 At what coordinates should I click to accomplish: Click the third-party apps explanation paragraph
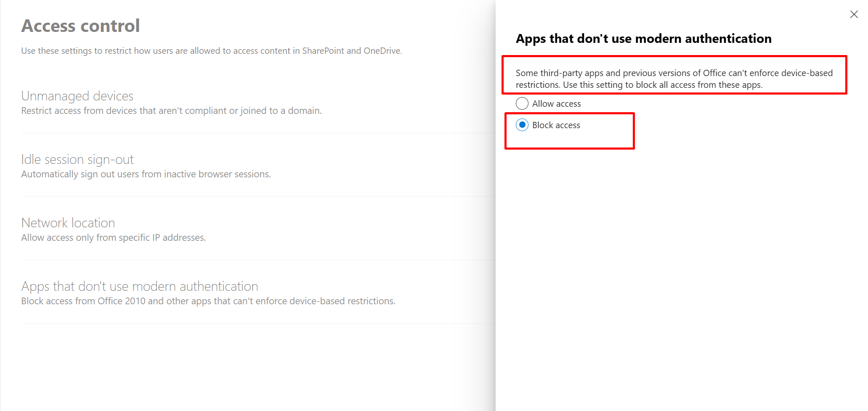pyautogui.click(x=674, y=79)
